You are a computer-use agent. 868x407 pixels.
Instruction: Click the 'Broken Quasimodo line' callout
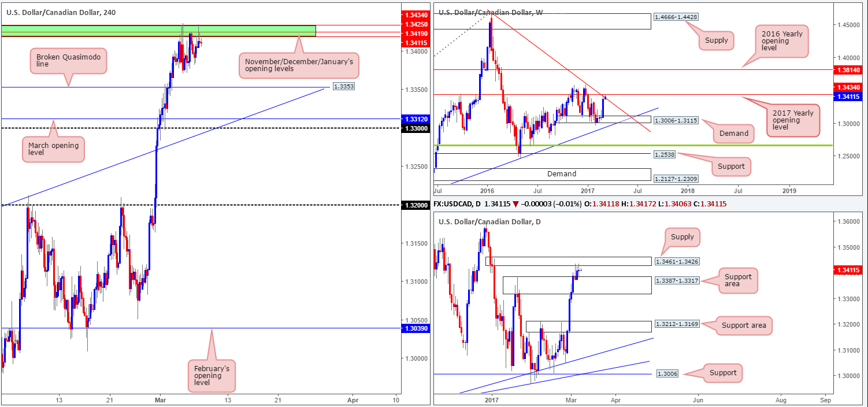(x=68, y=61)
